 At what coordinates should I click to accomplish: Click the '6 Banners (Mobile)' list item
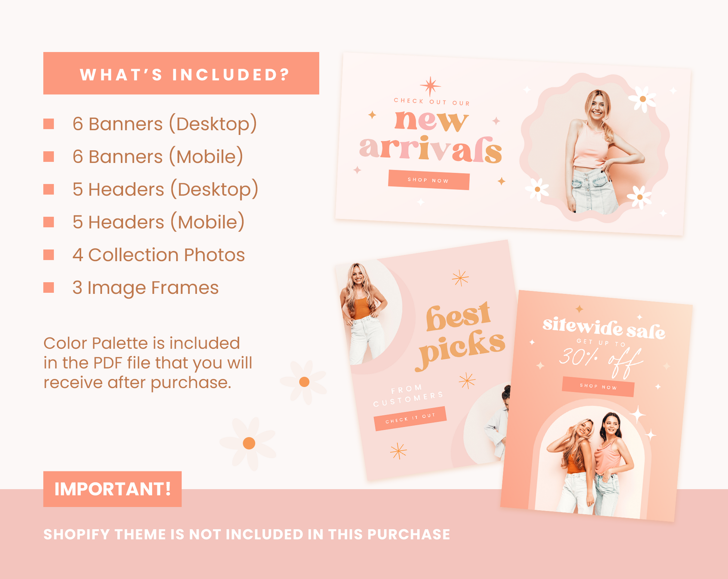coord(158,157)
